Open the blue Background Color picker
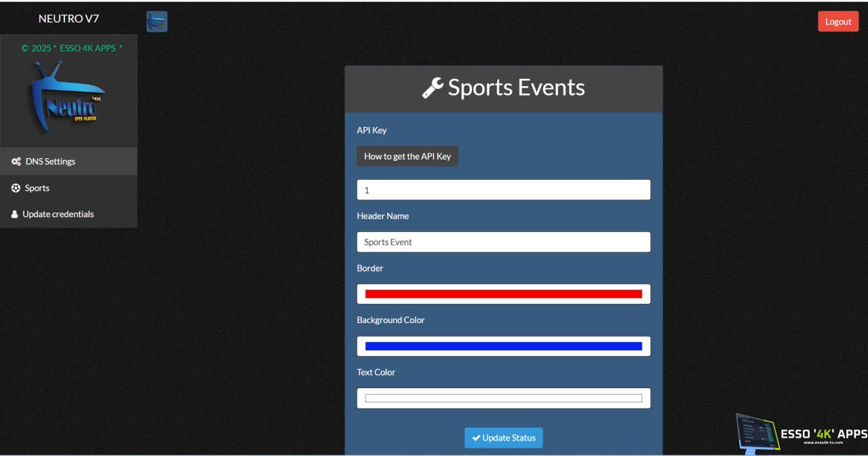This screenshot has width=868, height=456. click(503, 346)
